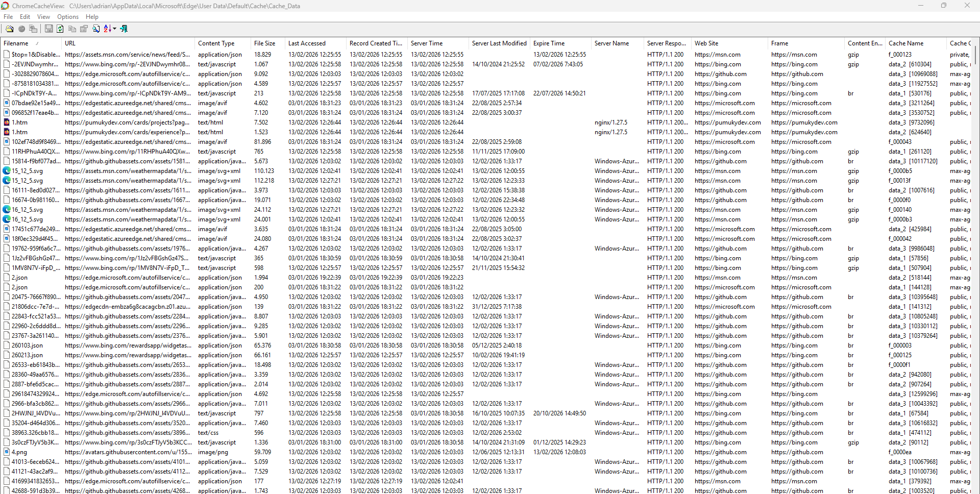This screenshot has width=980, height=494.
Task: Open Properties using the toolbar icon
Action: coord(84,29)
